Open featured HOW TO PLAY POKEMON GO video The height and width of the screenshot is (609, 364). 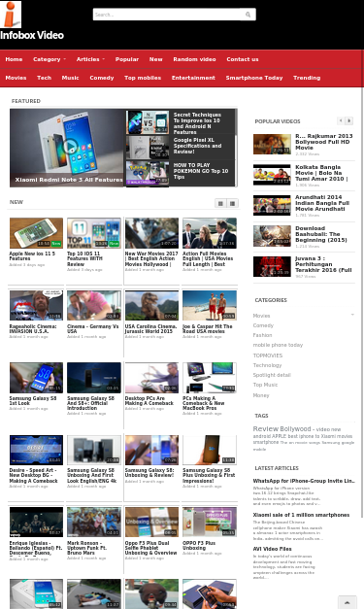pos(201,171)
